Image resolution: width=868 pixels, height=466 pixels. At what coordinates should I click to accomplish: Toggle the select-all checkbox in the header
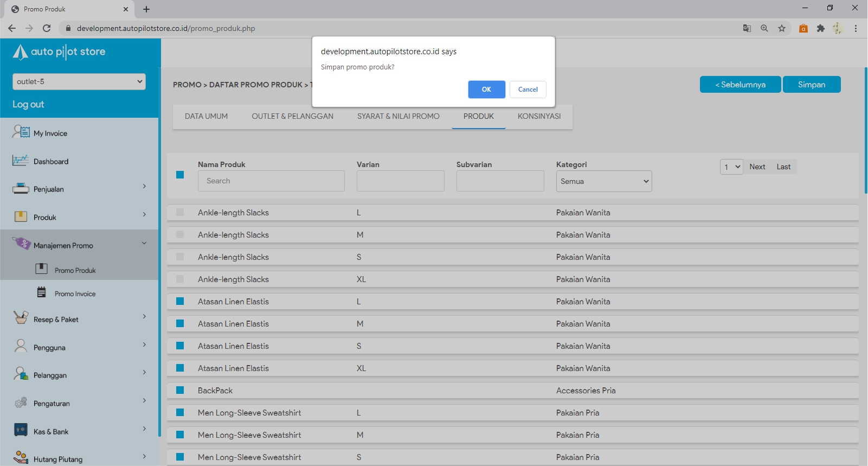click(x=180, y=175)
